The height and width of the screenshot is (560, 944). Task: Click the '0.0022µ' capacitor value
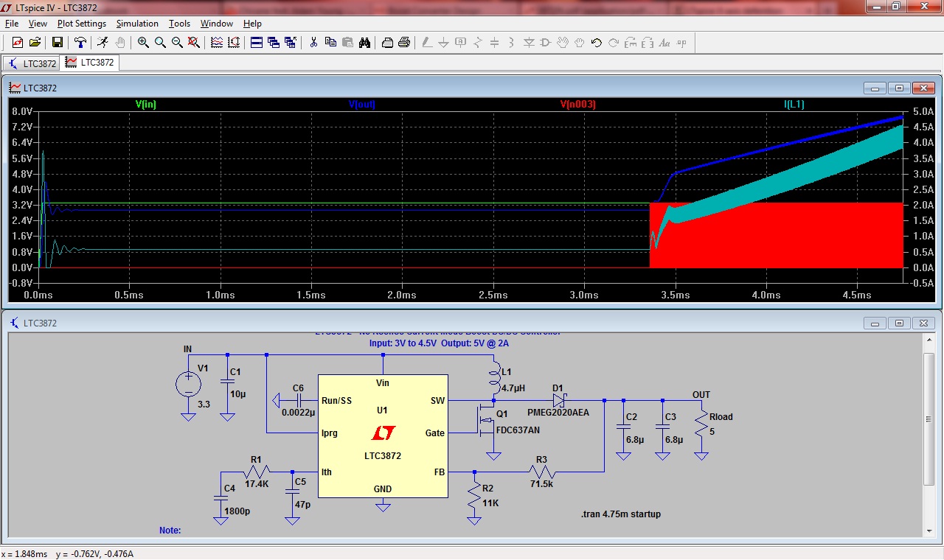point(298,413)
